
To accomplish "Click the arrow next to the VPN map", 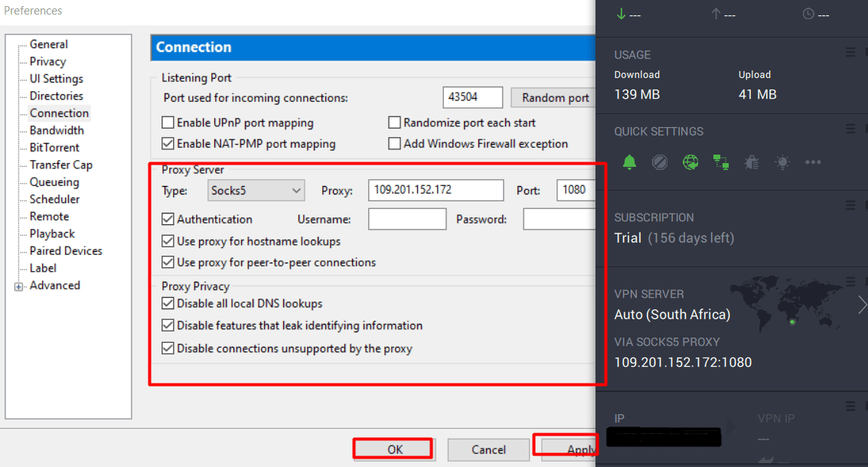I will [861, 304].
